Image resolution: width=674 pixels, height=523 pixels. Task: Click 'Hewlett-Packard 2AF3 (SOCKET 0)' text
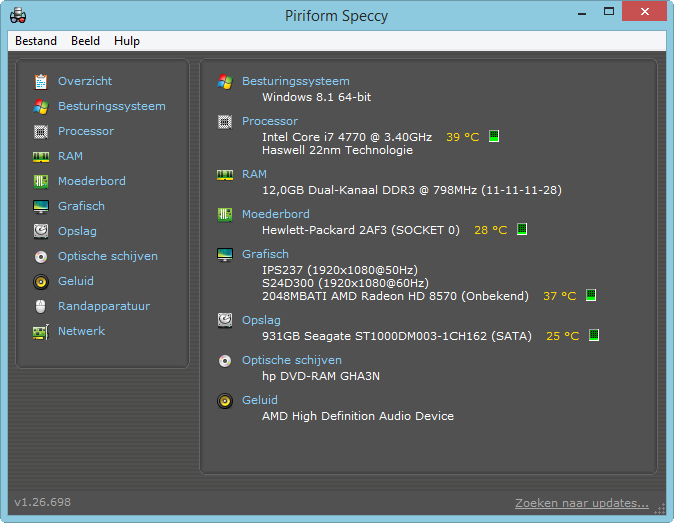pos(361,230)
